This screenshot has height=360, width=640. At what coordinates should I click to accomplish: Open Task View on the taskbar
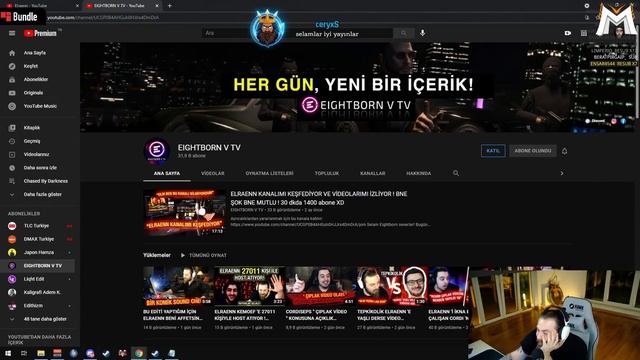click(24, 353)
